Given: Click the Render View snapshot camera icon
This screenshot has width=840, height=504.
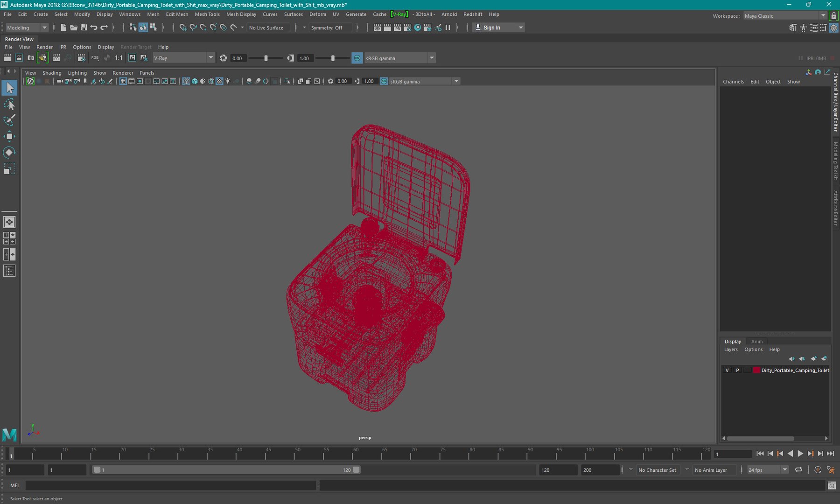Looking at the screenshot, I should (x=31, y=58).
